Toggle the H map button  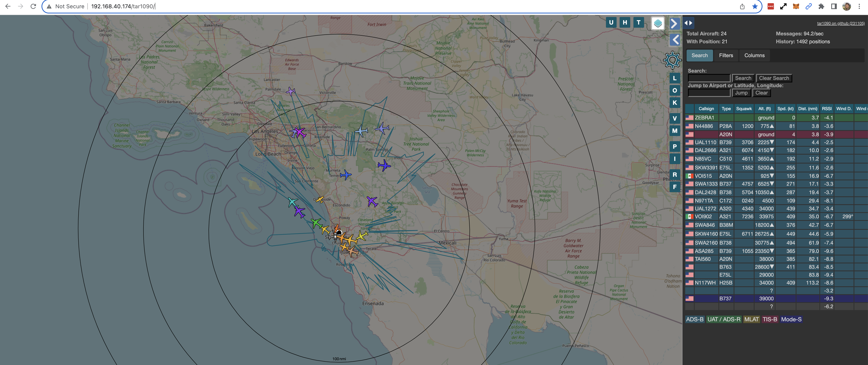click(625, 23)
